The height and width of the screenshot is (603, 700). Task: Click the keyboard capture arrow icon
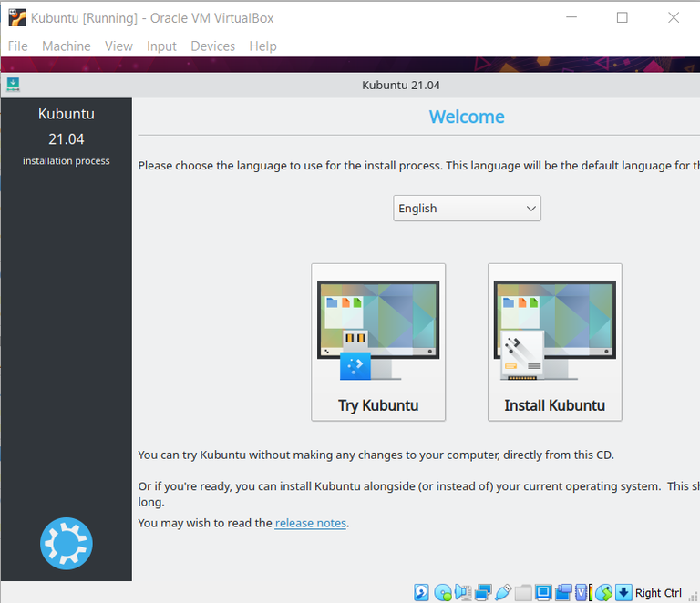coord(623,592)
